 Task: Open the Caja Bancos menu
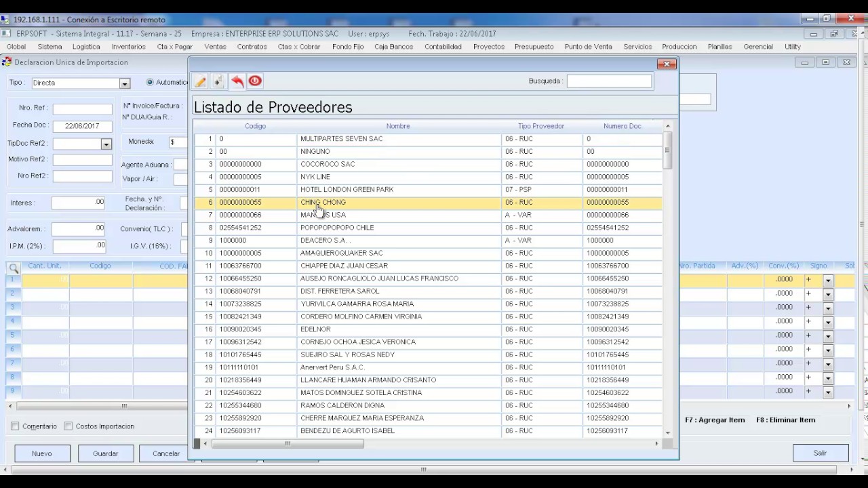pyautogui.click(x=393, y=47)
